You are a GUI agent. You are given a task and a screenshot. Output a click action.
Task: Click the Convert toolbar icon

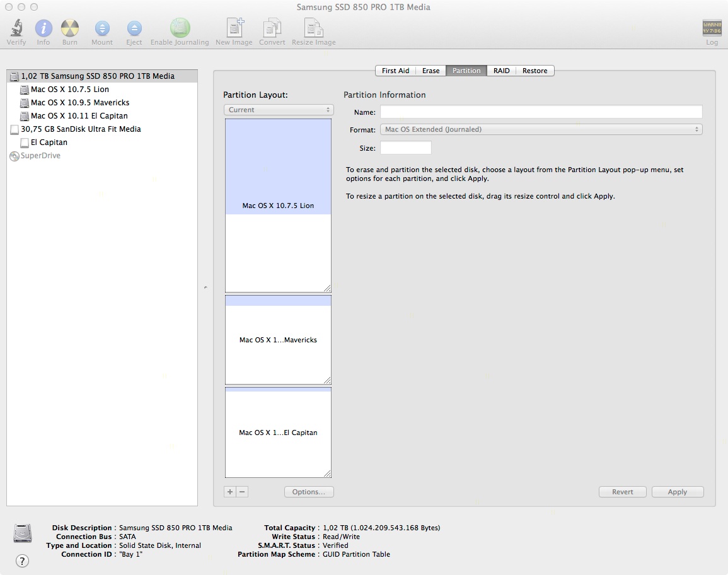click(272, 27)
